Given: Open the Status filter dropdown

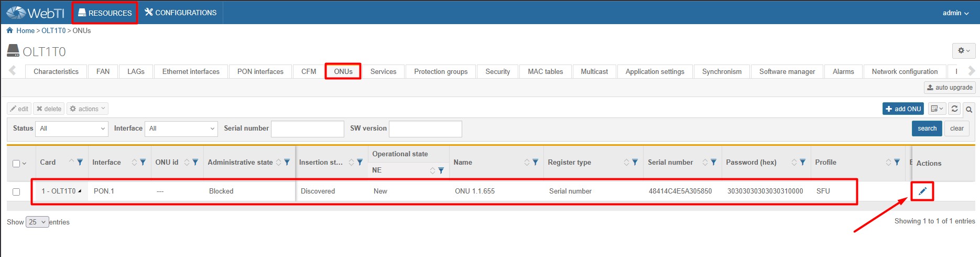Looking at the screenshot, I should click(71, 128).
